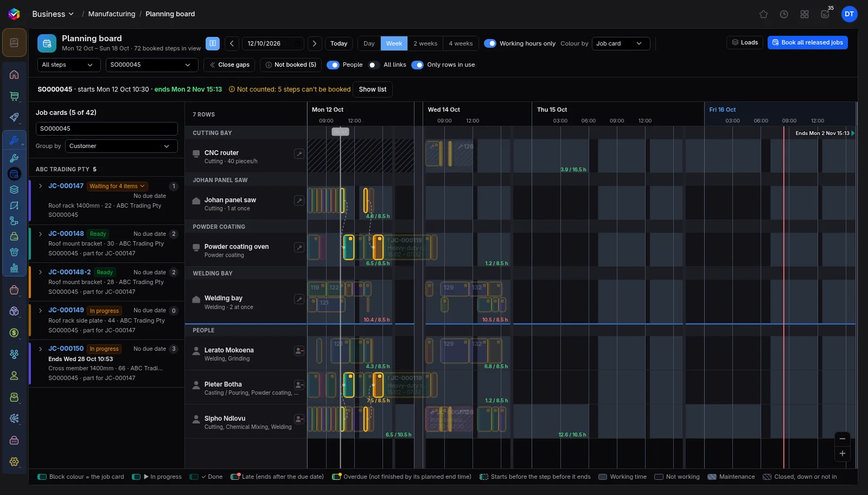Select the Day view tab
The image size is (868, 495).
tap(369, 43)
